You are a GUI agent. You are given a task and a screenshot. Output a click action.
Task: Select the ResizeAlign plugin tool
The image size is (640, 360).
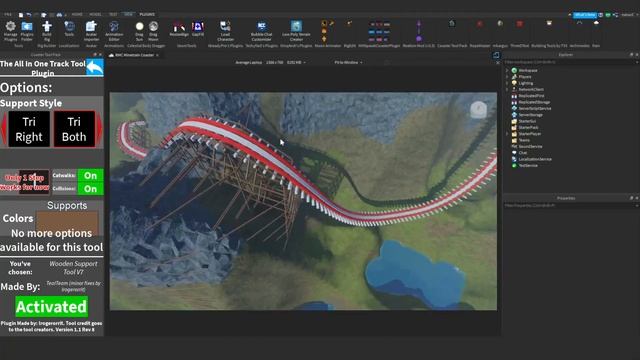pyautogui.click(x=179, y=29)
